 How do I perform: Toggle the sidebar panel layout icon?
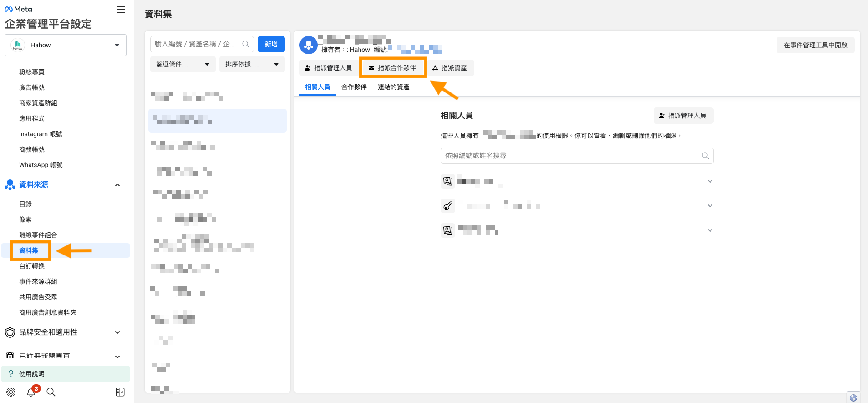tap(120, 392)
